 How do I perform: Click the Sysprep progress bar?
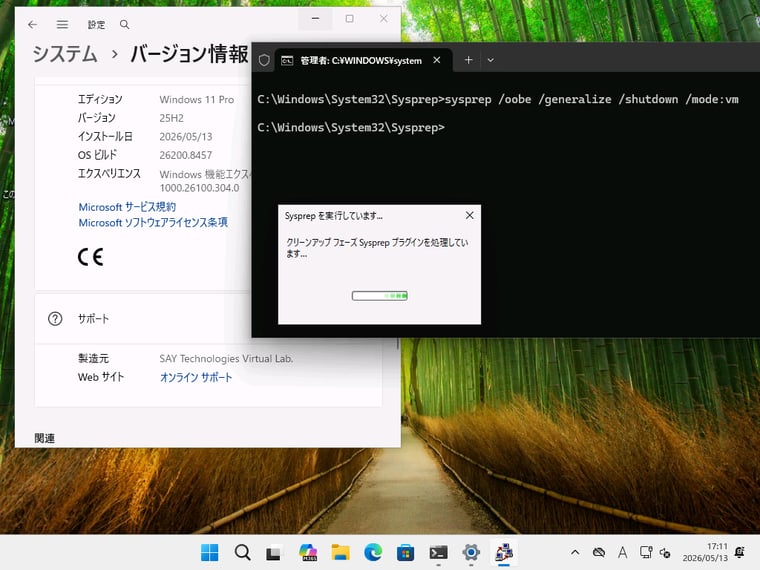click(x=380, y=296)
